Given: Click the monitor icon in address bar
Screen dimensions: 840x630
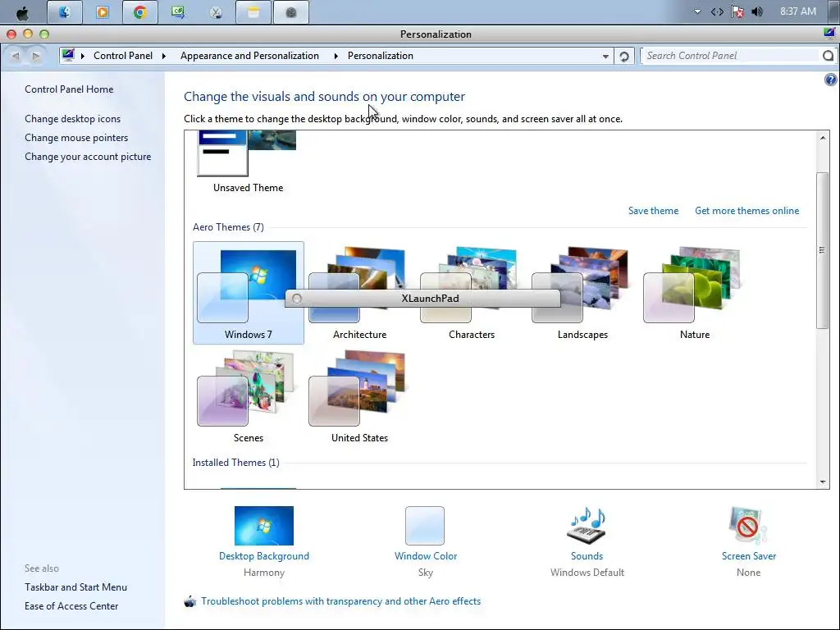Looking at the screenshot, I should tap(68, 55).
